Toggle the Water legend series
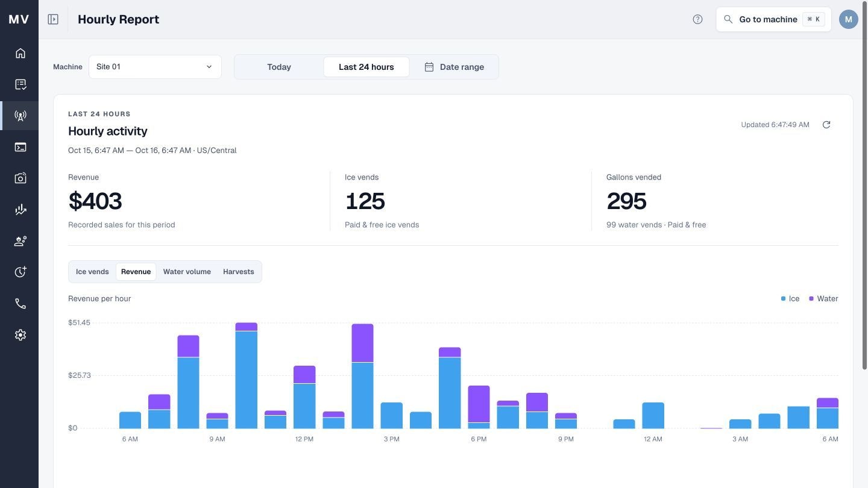 point(823,299)
